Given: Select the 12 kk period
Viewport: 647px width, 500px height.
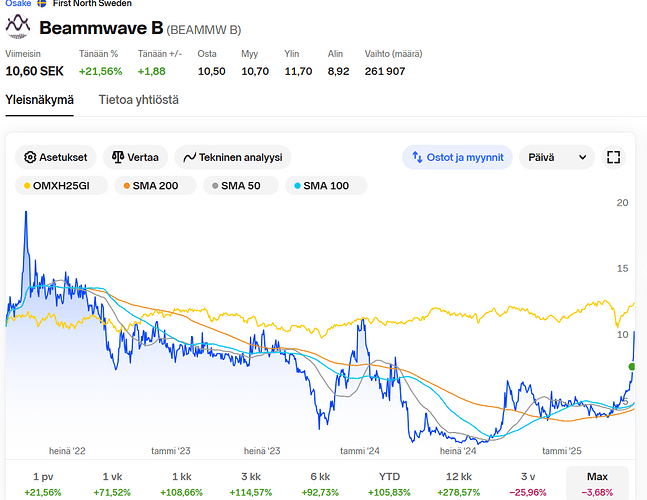Looking at the screenshot, I should (458, 484).
